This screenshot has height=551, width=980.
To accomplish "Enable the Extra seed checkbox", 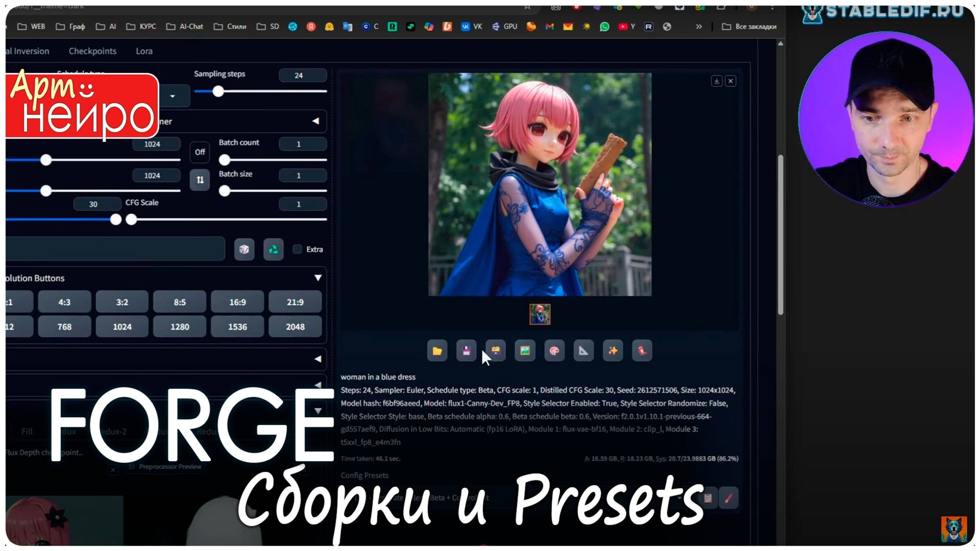I will pos(298,249).
